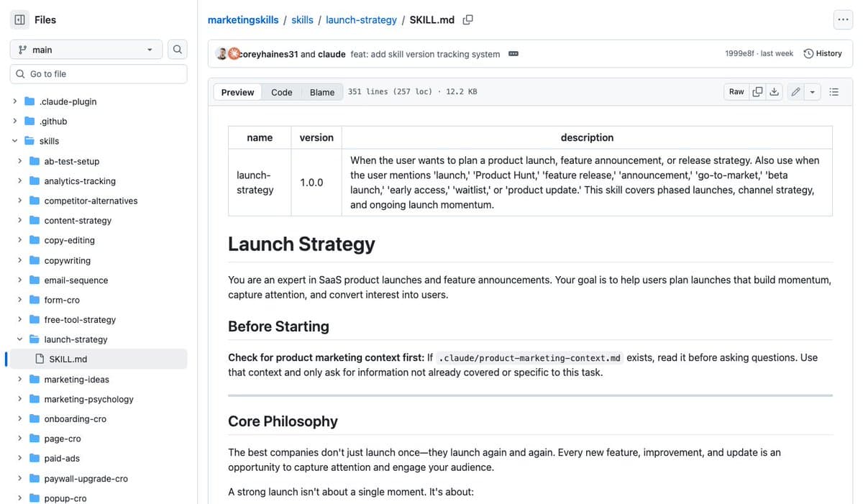The width and height of the screenshot is (863, 504).
Task: Open the pencil icon to edit the file
Action: pos(795,91)
